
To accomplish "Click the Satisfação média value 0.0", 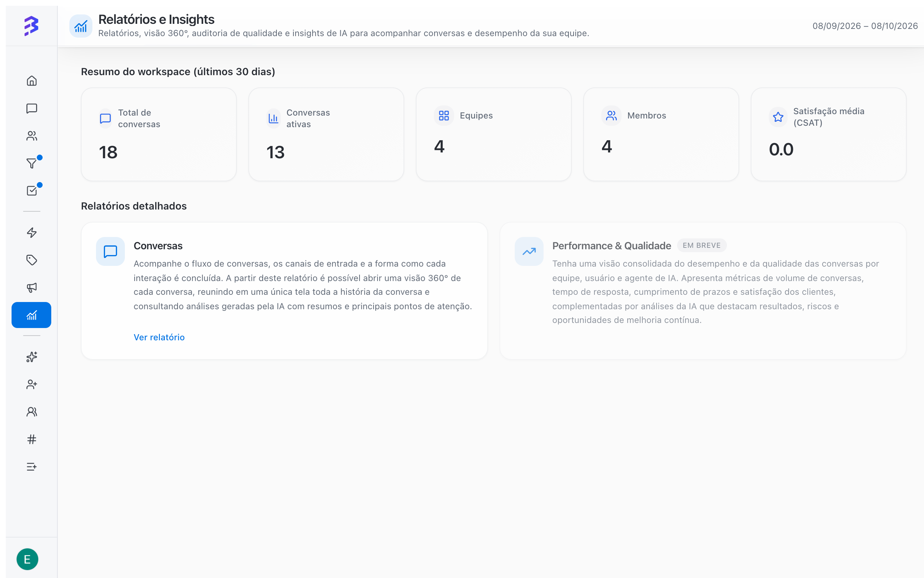I will tap(781, 150).
